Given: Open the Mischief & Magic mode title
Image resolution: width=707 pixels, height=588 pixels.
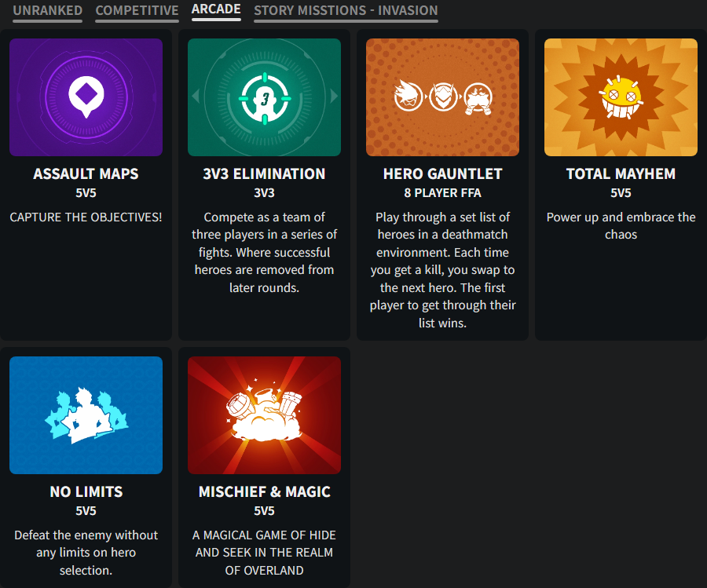Looking at the screenshot, I should point(264,491).
